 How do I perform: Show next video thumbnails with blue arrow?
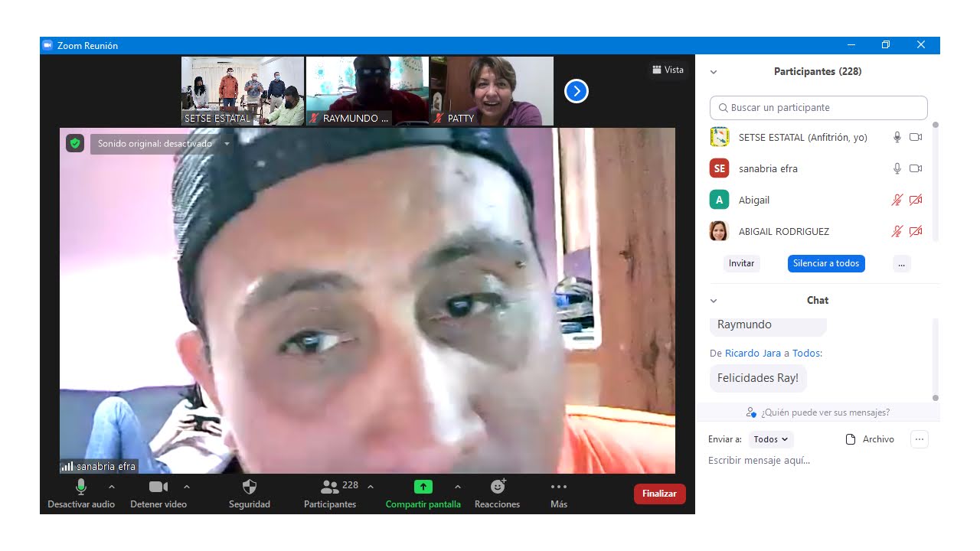576,91
